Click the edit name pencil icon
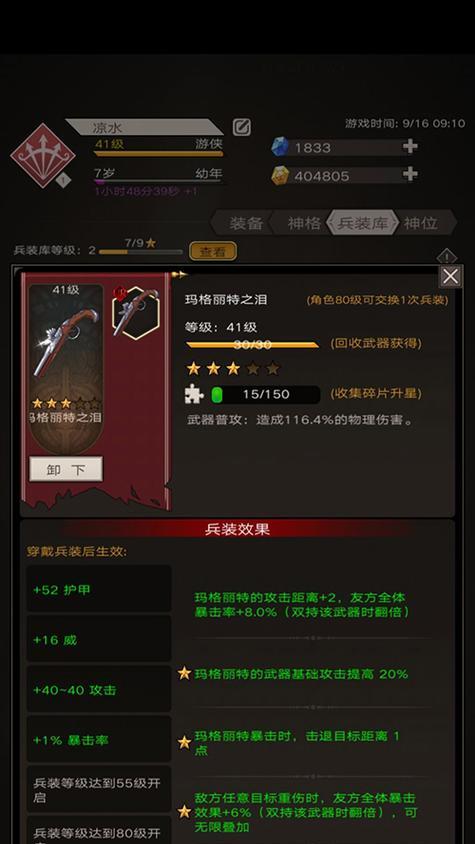The width and height of the screenshot is (475, 844). [x=242, y=127]
